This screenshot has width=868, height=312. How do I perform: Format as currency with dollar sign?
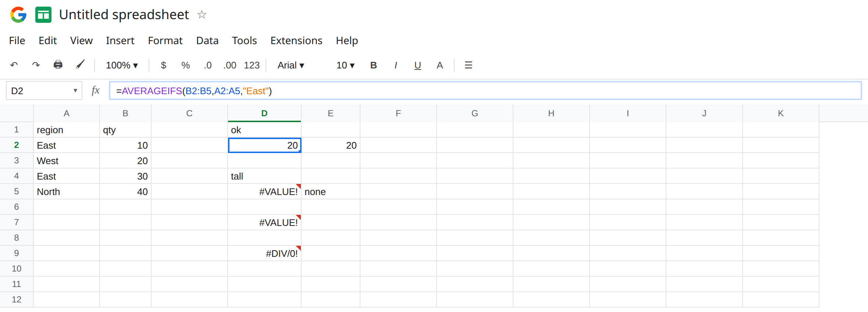coord(163,65)
